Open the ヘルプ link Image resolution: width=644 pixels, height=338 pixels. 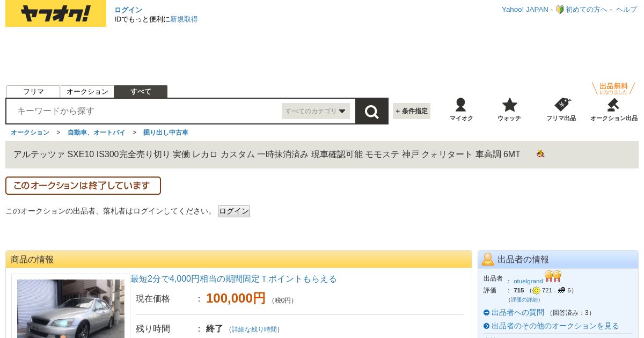tap(626, 10)
